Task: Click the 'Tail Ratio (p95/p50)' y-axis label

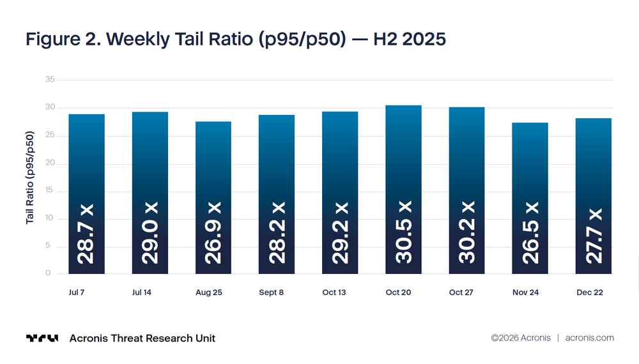Action: coord(30,178)
